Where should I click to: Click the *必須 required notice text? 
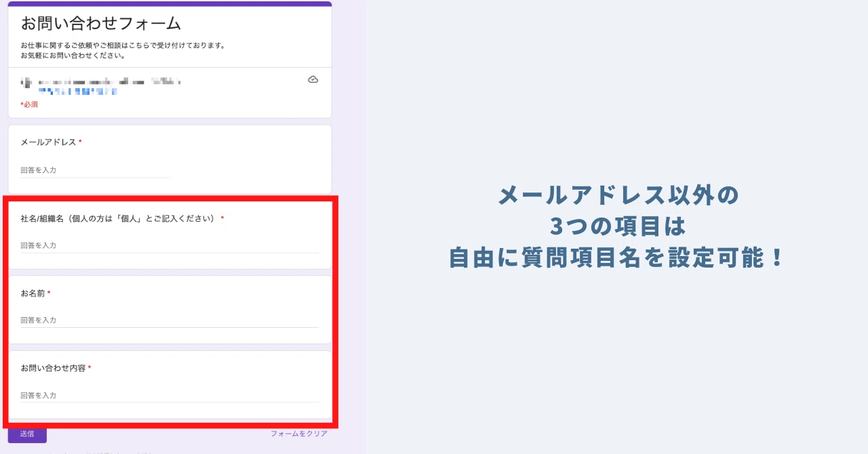(x=29, y=104)
